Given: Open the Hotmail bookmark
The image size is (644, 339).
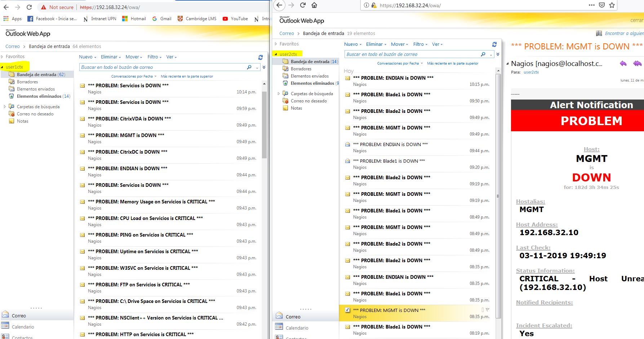Looking at the screenshot, I should 134,19.
